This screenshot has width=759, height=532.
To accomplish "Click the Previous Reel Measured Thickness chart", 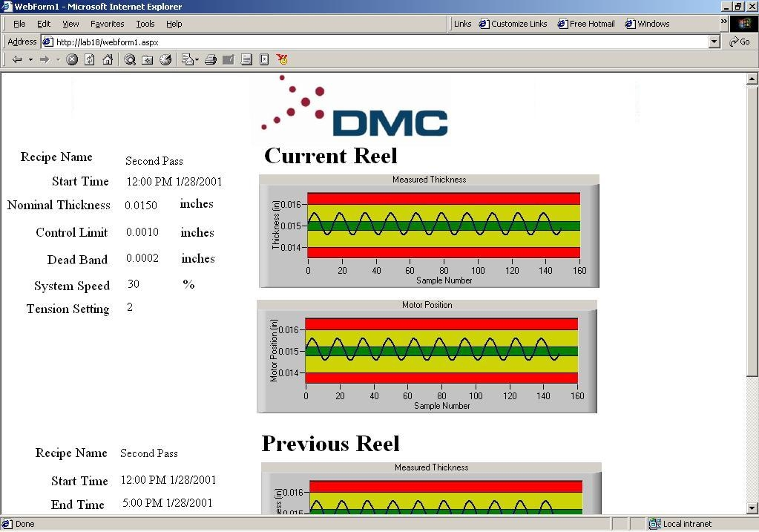I will (431, 488).
